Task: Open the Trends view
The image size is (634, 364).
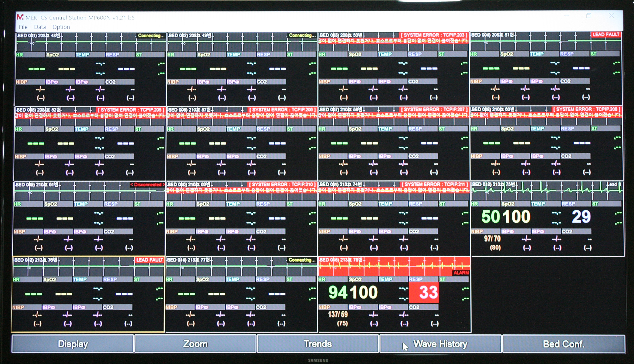Action: pyautogui.click(x=318, y=344)
